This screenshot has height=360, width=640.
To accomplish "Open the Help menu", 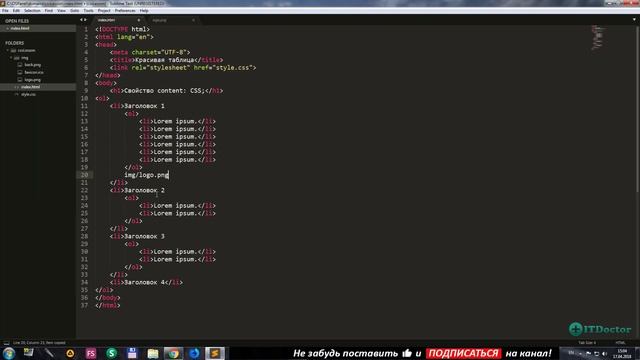I will [144, 11].
